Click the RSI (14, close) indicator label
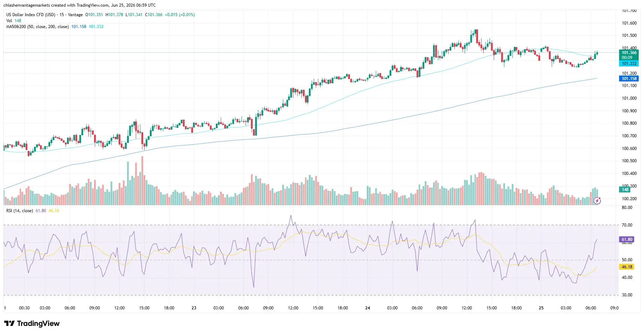 (20, 211)
